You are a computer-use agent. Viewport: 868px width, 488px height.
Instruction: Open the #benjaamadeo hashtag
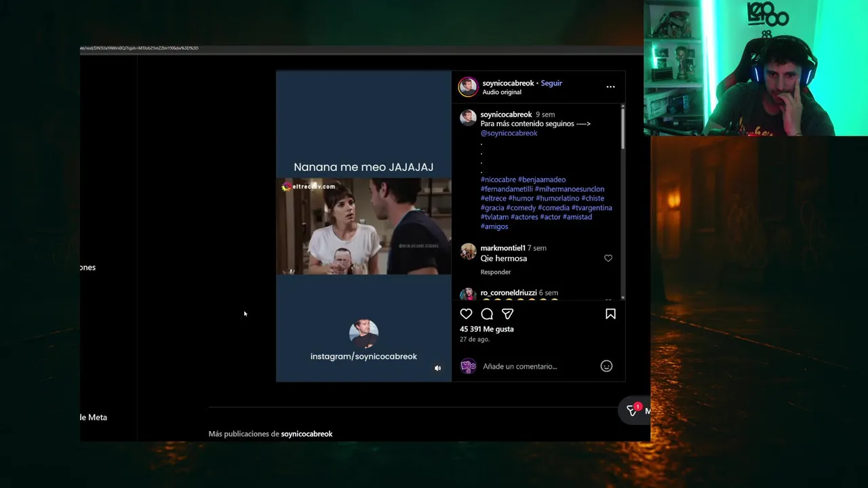coord(542,180)
